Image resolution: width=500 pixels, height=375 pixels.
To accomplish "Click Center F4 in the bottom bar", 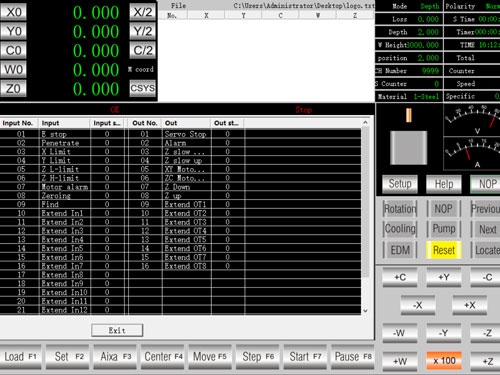I will point(163,357).
